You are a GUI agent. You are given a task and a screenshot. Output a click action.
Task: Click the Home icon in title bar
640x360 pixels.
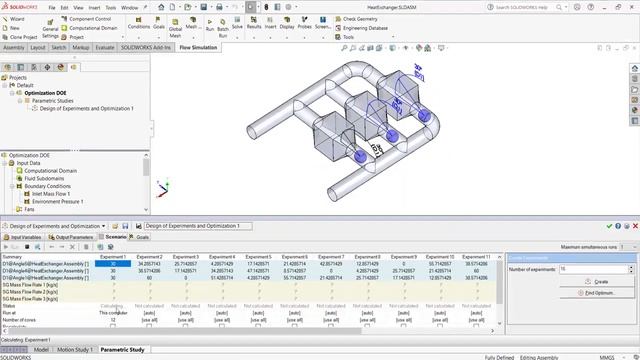click(x=161, y=7)
